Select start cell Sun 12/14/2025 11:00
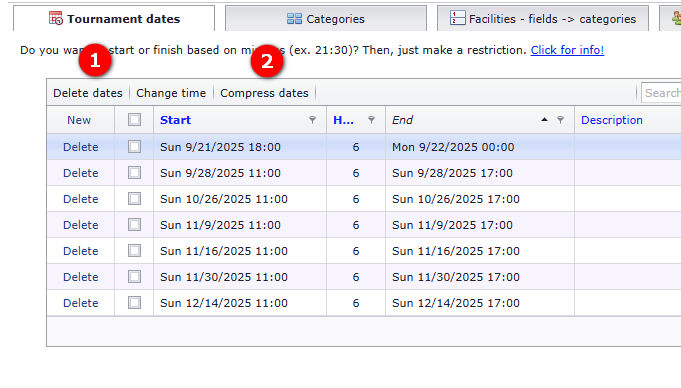The height and width of the screenshot is (388, 681). 240,303
